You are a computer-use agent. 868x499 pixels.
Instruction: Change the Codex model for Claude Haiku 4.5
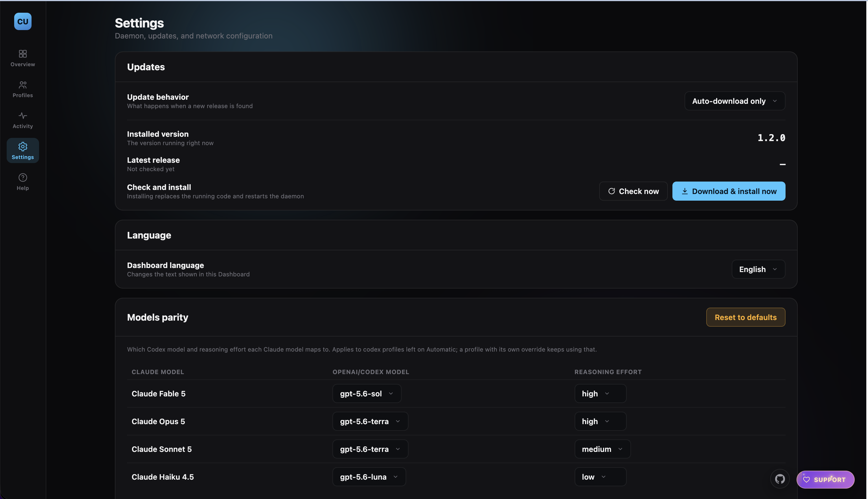pos(369,477)
